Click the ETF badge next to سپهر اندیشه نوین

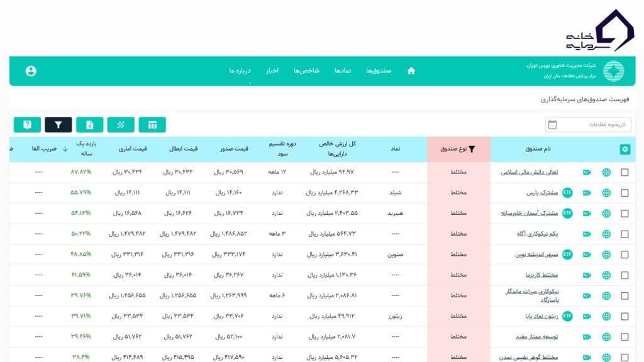tap(567, 254)
